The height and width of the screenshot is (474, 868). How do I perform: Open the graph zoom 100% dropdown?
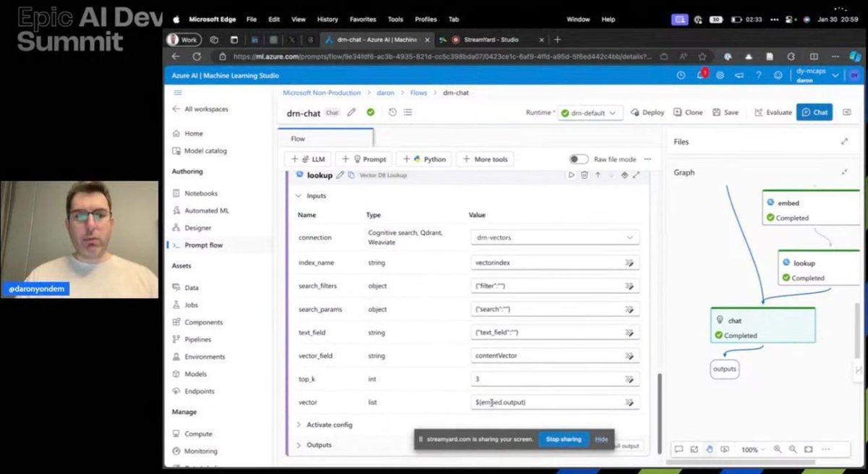click(753, 449)
